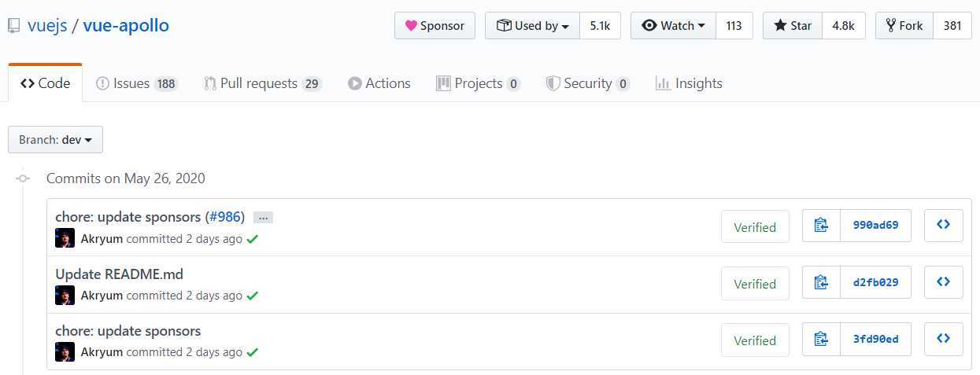
Task: Browse repository at commit d2fb029
Action: pos(943,282)
